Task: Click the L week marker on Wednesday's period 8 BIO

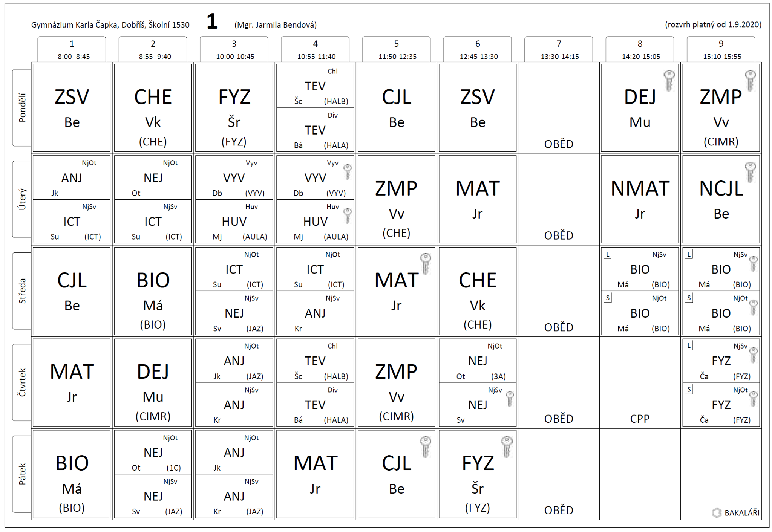Action: [608, 254]
